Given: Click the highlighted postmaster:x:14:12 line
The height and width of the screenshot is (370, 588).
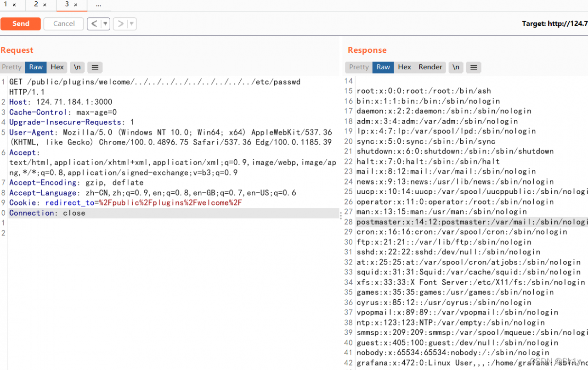Looking at the screenshot, I should pos(472,222).
